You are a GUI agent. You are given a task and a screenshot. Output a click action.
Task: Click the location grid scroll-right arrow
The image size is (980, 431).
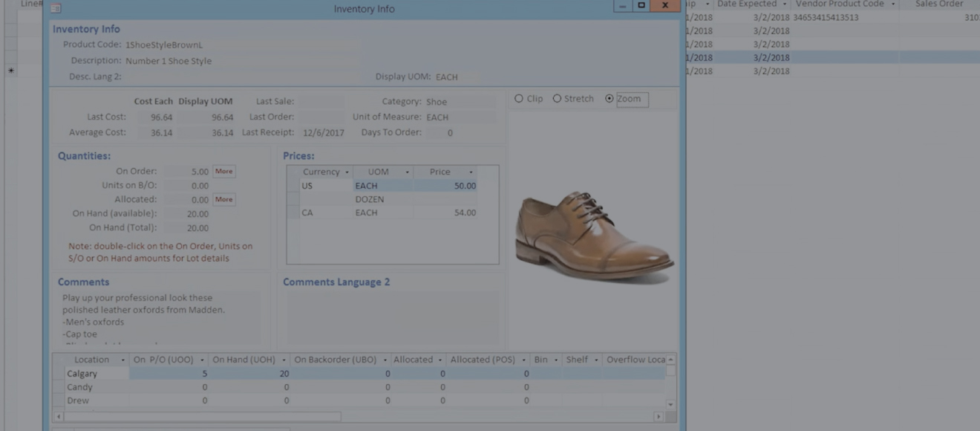[659, 417]
